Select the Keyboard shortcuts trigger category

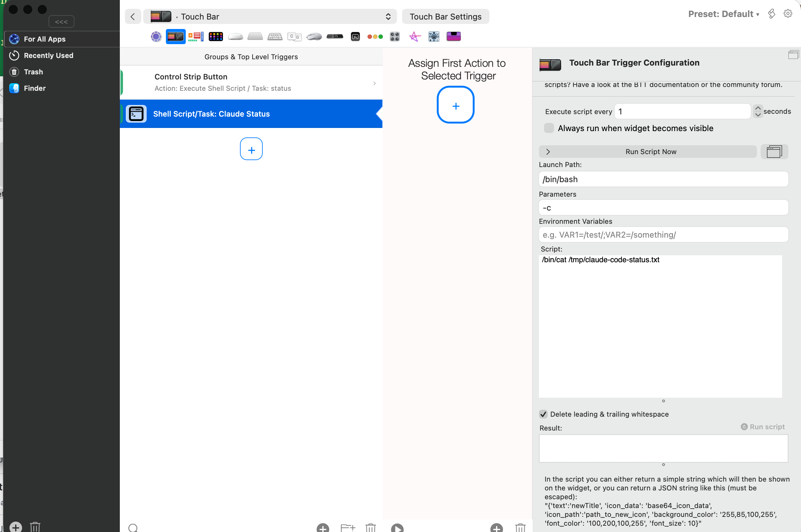275,36
